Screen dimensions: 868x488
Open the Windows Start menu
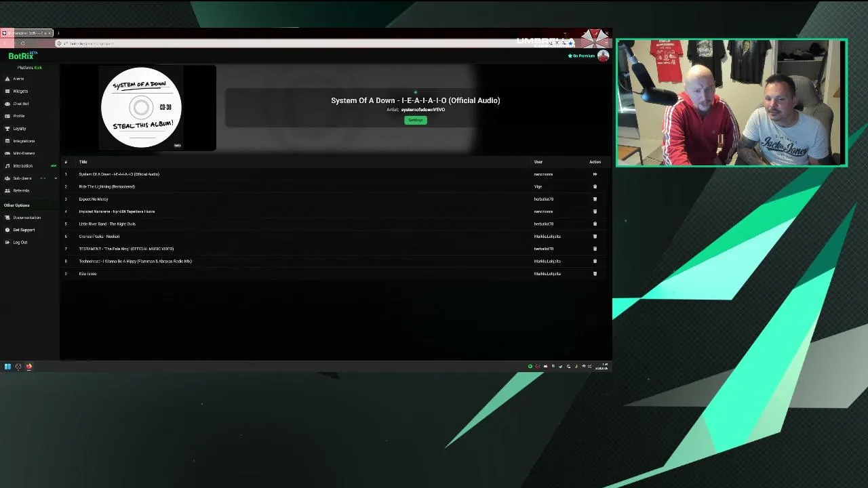pyautogui.click(x=7, y=367)
